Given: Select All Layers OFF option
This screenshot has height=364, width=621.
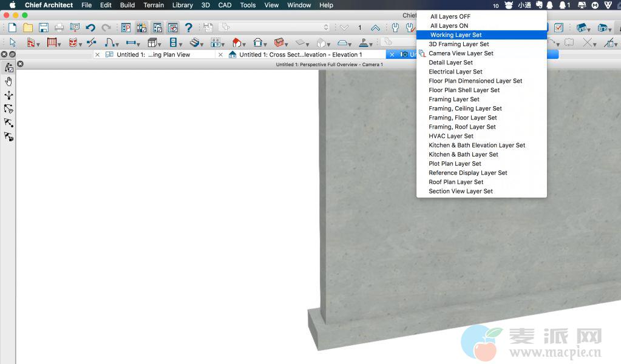Looking at the screenshot, I should 450,16.
